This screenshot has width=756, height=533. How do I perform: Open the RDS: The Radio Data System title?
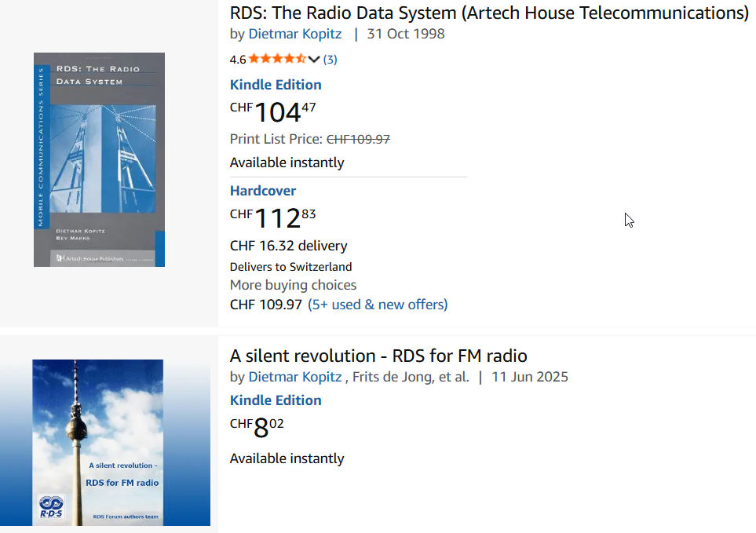[x=489, y=13]
